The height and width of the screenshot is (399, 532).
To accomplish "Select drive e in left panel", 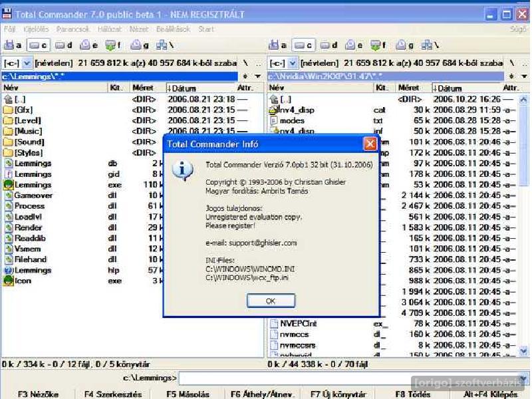I will [x=89, y=45].
